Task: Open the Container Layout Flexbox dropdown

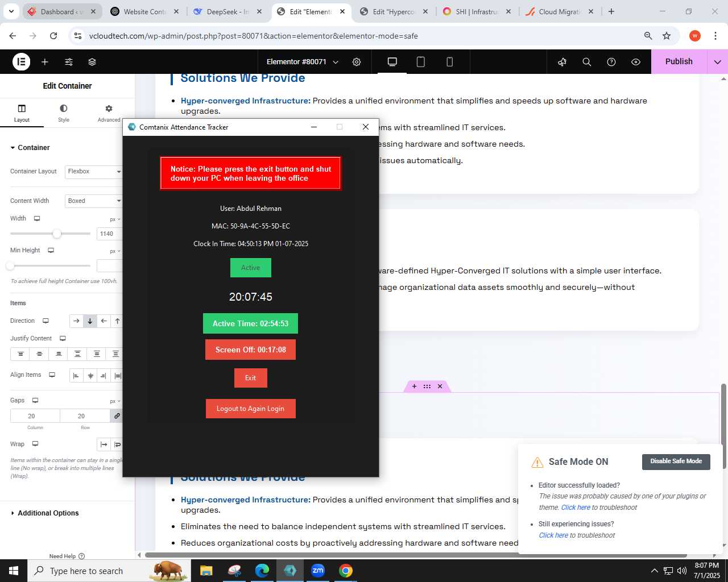Action: (94, 172)
